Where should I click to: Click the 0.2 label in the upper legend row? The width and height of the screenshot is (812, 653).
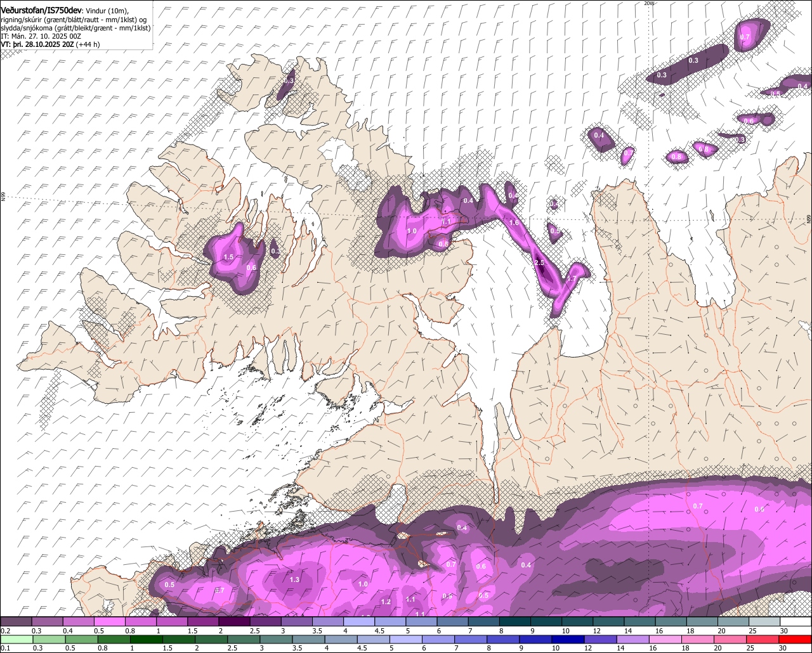5,631
